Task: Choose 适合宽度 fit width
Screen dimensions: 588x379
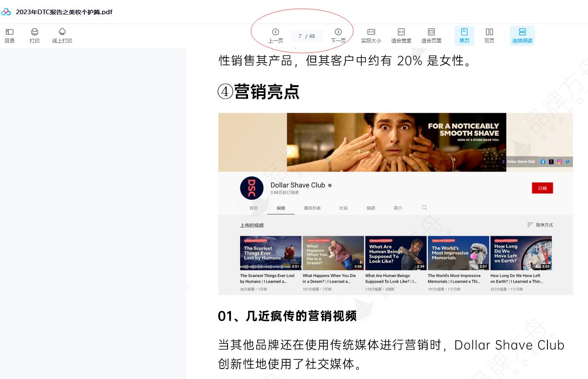Action: 401,35
